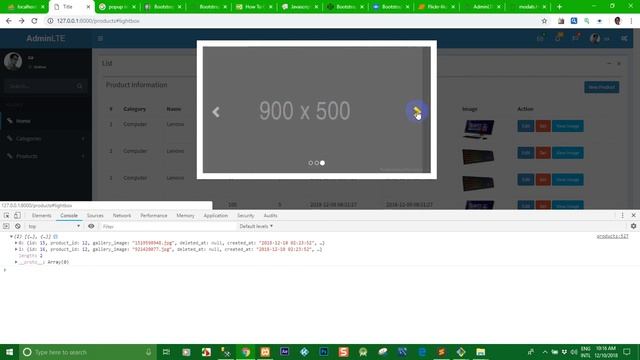
Task: Open the first row product thumbnail
Action: (x=478, y=129)
